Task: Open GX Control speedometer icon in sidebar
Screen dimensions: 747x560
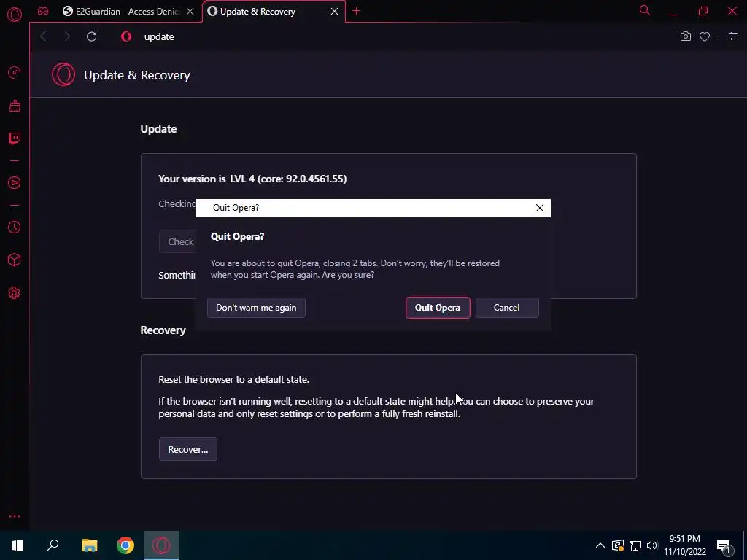Action: [x=15, y=72]
